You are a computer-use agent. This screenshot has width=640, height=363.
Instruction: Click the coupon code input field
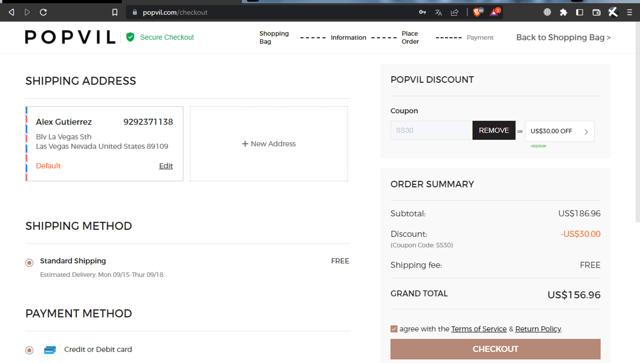pos(431,130)
